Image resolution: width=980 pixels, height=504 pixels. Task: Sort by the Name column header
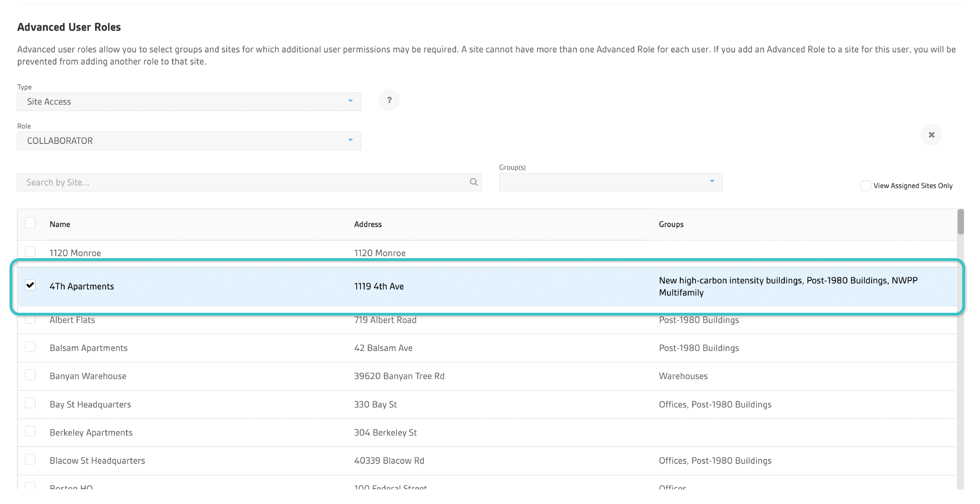pos(60,224)
